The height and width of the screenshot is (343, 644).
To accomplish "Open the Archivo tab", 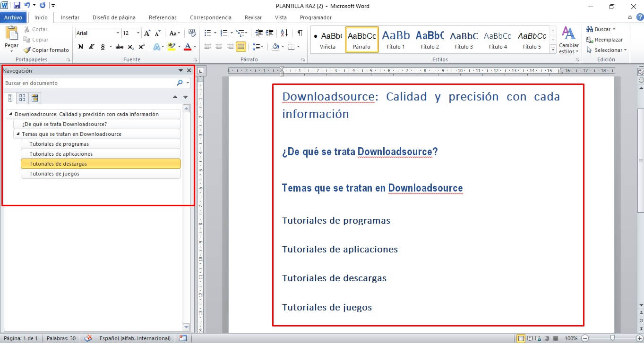I will pos(13,17).
